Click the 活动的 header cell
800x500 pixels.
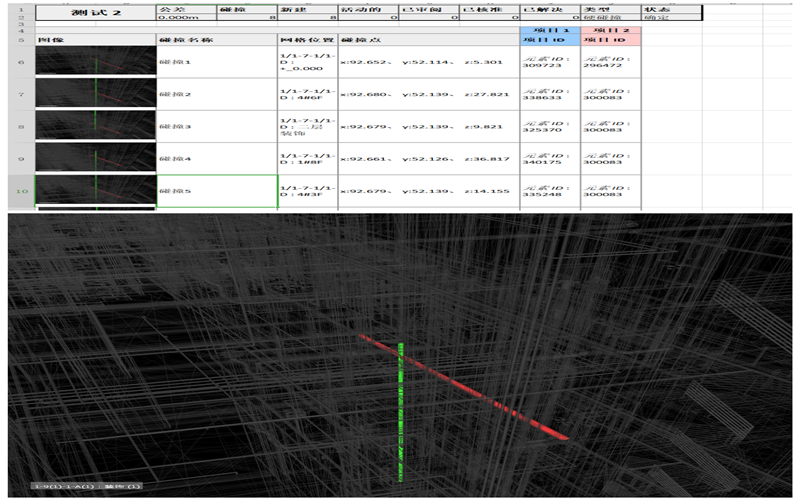click(x=368, y=9)
